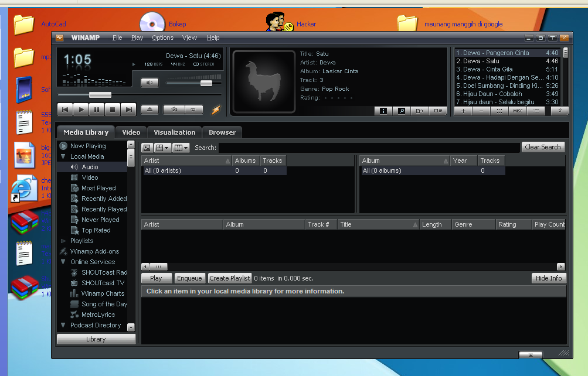Collapse the Online Services node

[x=63, y=262]
